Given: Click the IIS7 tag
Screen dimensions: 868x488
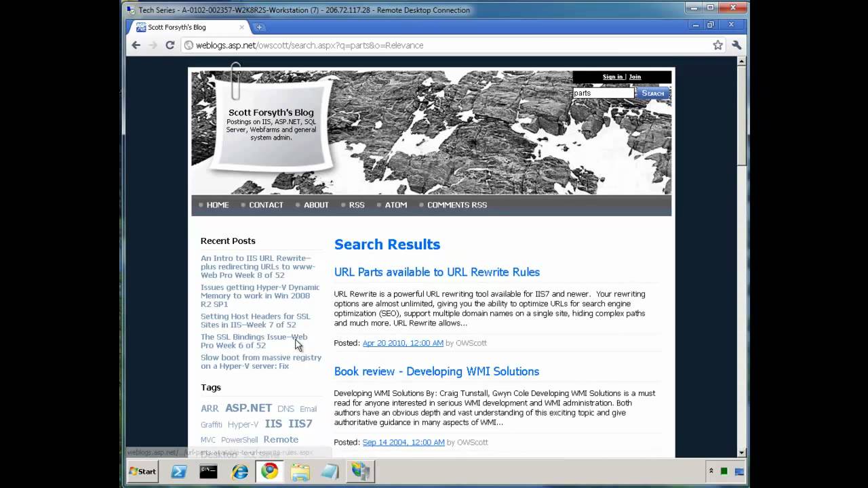Looking at the screenshot, I should tap(300, 424).
